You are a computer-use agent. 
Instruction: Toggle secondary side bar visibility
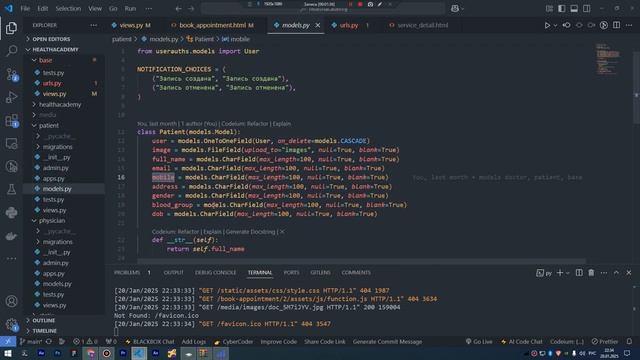587,9
